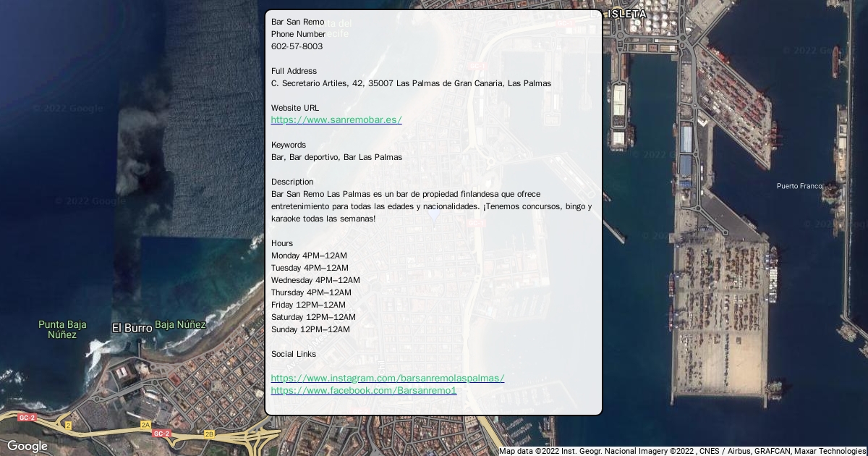Click the leftmost GC-2 road shield
Viewport: 868px width, 456px height.
click(27, 418)
